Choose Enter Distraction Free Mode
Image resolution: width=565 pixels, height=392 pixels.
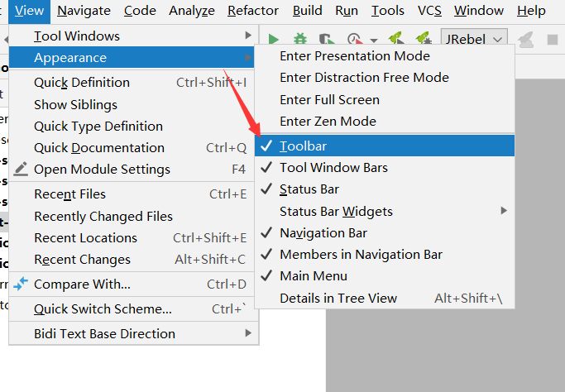click(x=385, y=78)
